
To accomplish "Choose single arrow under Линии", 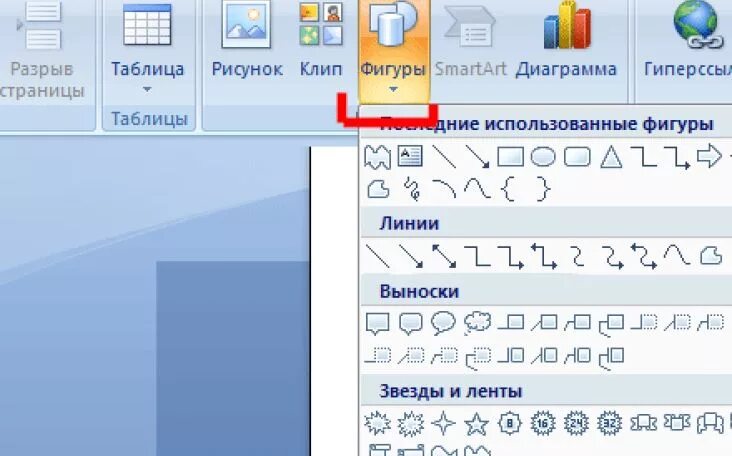I will pos(411,256).
